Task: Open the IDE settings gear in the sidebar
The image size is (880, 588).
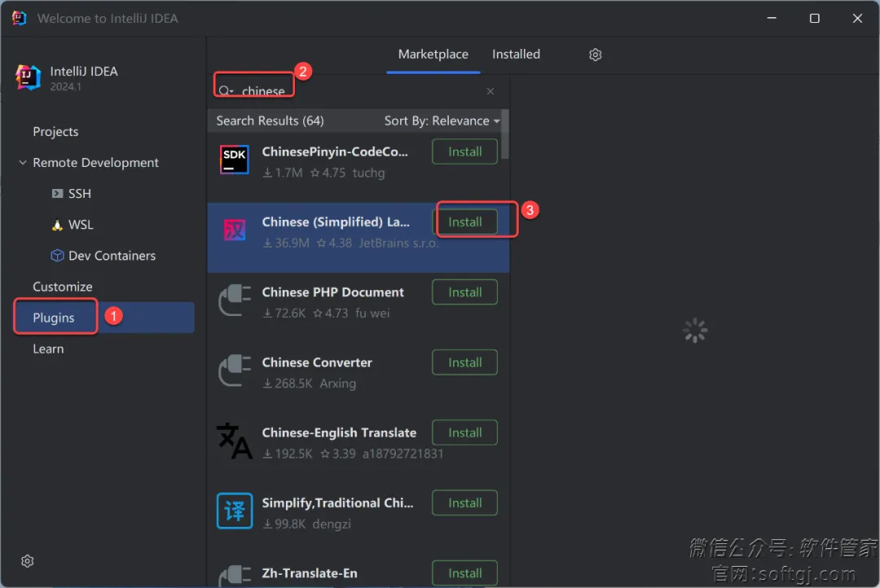Action: [x=28, y=561]
